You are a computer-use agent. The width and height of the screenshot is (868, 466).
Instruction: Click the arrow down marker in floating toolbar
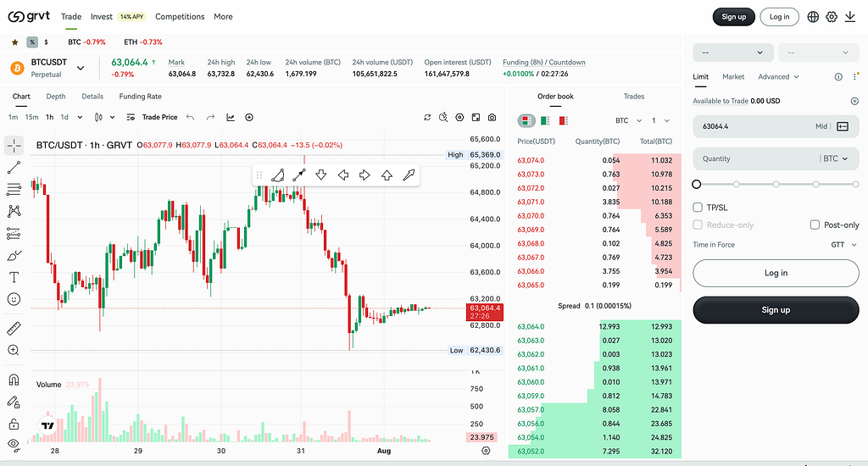tap(321, 175)
